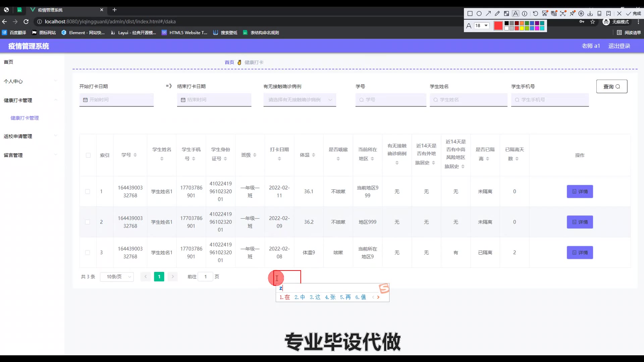Open the 阅读清单 reading list

tap(629, 33)
